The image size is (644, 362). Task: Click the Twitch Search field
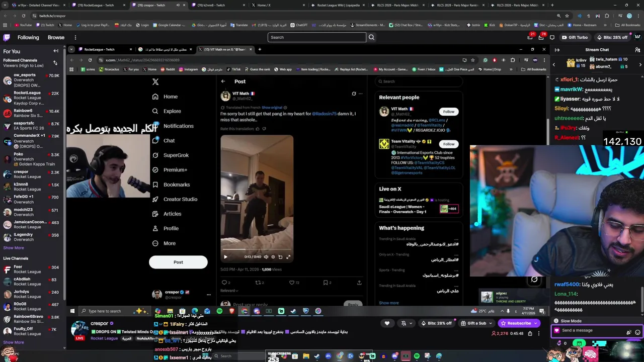click(316, 37)
